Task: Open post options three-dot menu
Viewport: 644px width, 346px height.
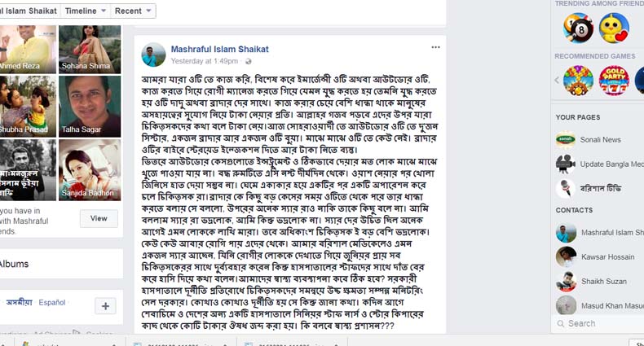Action: click(x=436, y=47)
